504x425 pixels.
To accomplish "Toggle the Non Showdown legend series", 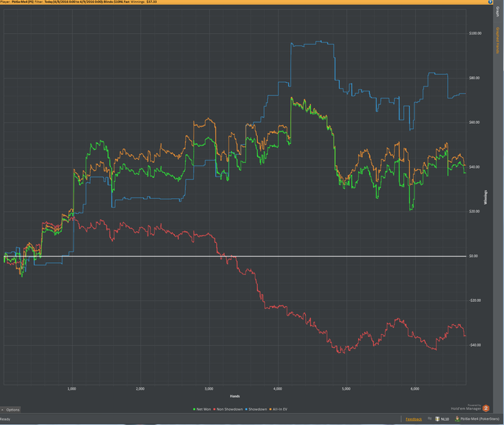I will click(228, 409).
